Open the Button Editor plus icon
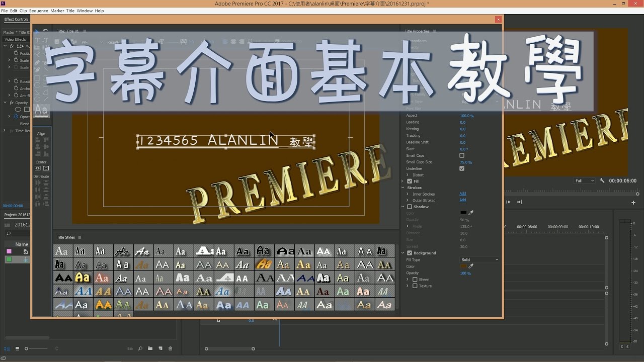This screenshot has width=644, height=362. [x=633, y=203]
